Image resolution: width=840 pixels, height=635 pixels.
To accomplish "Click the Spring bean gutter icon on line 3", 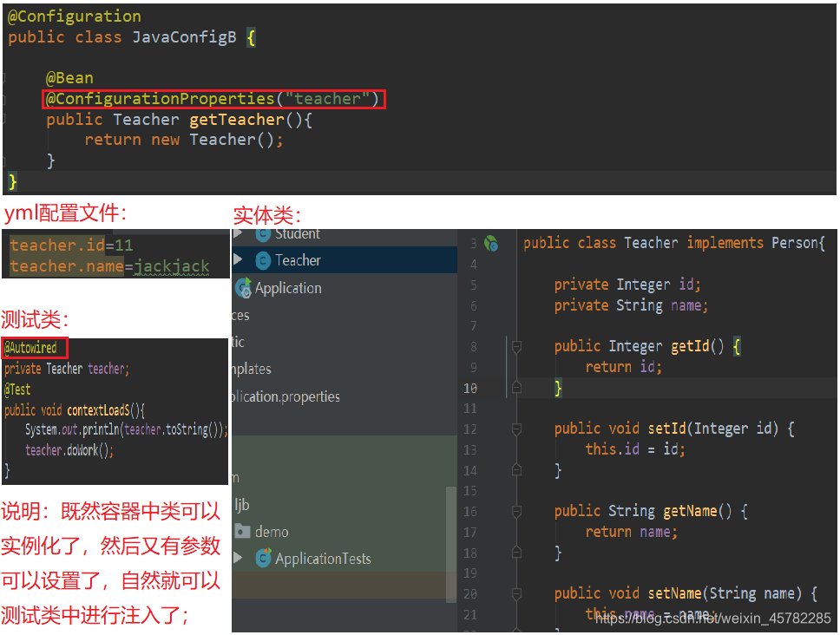I will point(490,244).
